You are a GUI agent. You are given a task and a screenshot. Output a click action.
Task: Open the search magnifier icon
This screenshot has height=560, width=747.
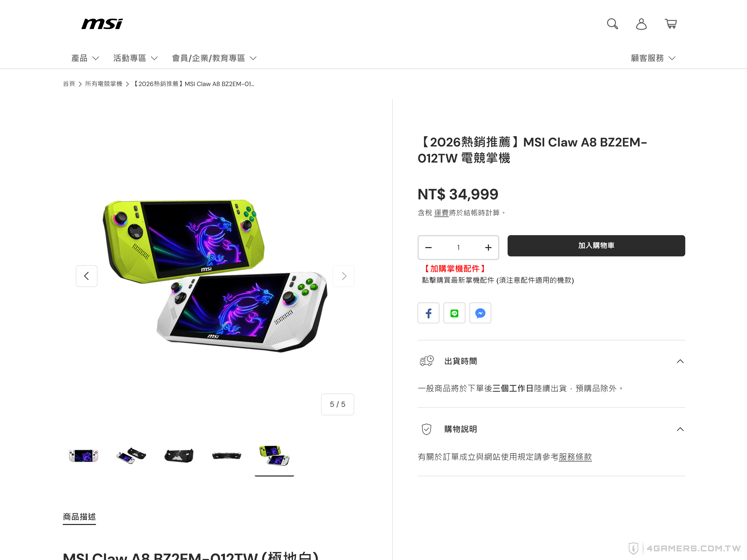612,24
